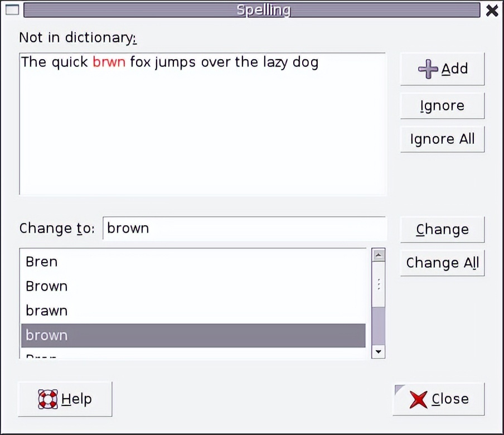The image size is (504, 435).
Task: Click the plus icon on the Add button
Action: (428, 69)
